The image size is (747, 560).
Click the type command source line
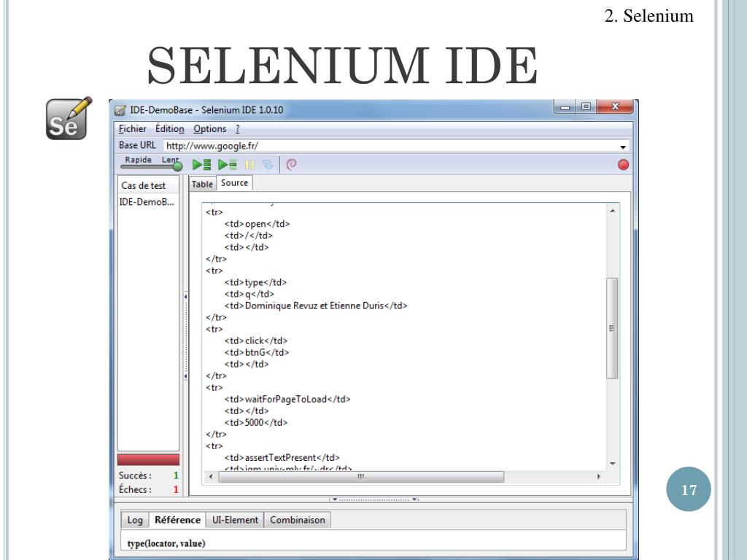(x=255, y=282)
